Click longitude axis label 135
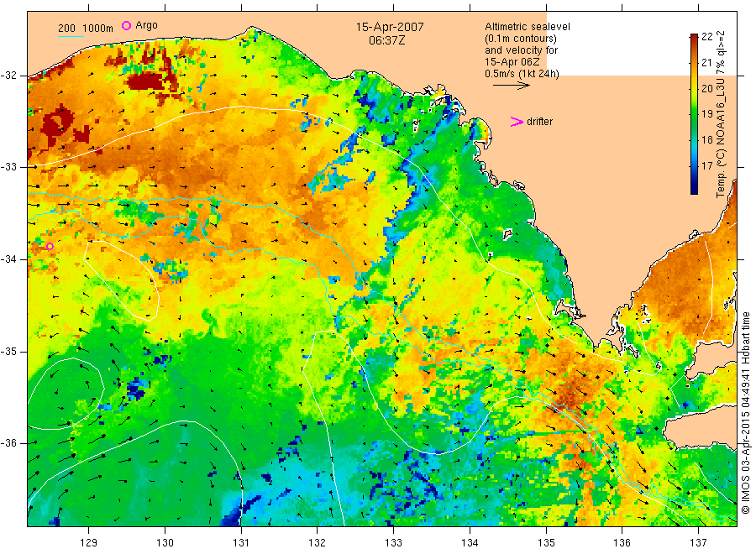Image resolution: width=756 pixels, height=554 pixels. point(546,543)
